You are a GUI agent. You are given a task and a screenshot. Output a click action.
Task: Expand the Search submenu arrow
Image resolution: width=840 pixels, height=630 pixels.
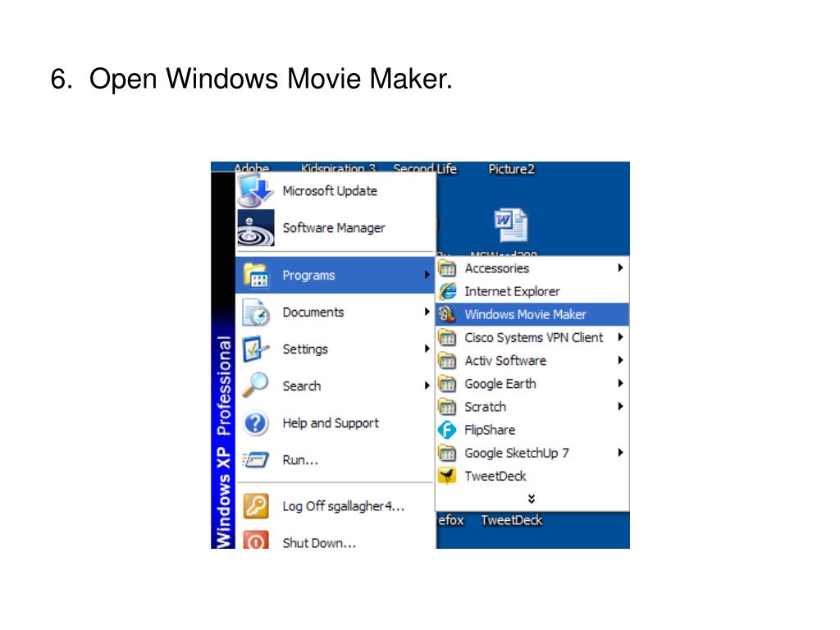click(427, 386)
